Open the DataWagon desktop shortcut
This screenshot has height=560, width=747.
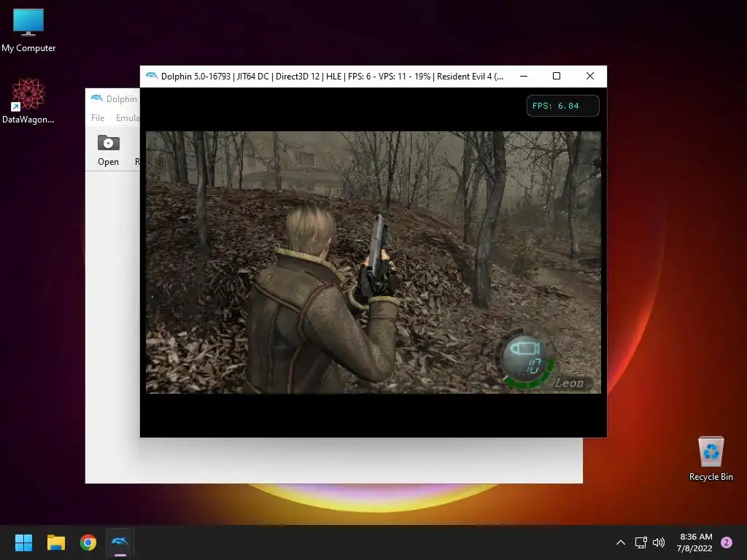(x=28, y=101)
